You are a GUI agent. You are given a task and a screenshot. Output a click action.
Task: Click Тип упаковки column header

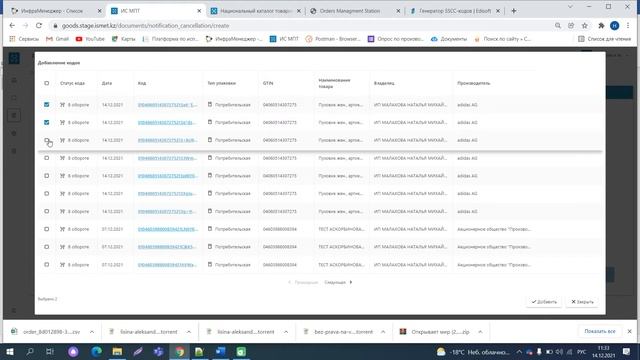[x=221, y=83]
